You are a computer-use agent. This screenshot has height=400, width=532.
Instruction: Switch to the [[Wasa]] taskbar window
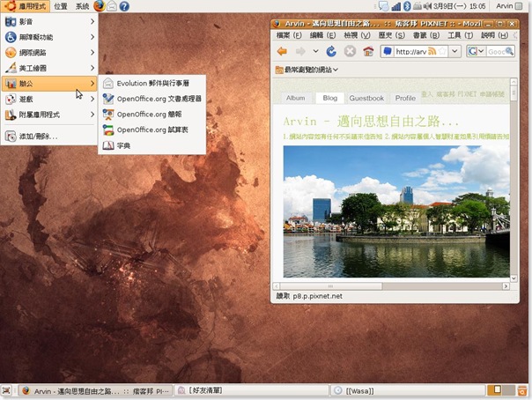[408, 390]
